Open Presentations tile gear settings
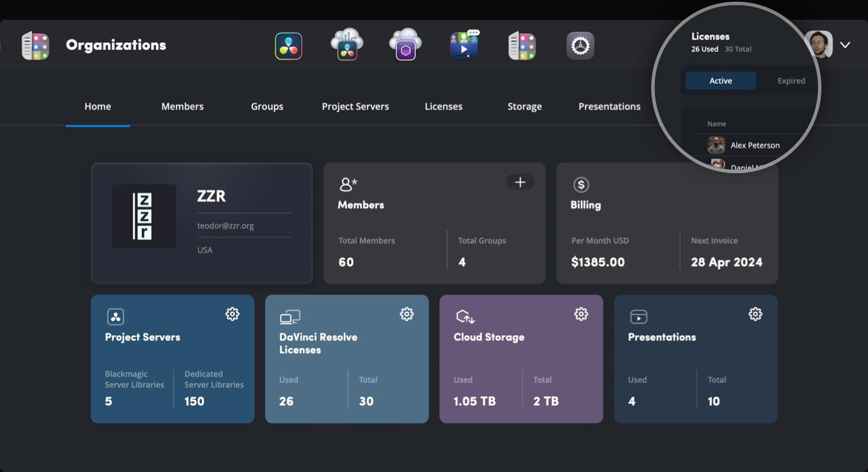Viewport: 868px width, 472px height. pyautogui.click(x=755, y=314)
